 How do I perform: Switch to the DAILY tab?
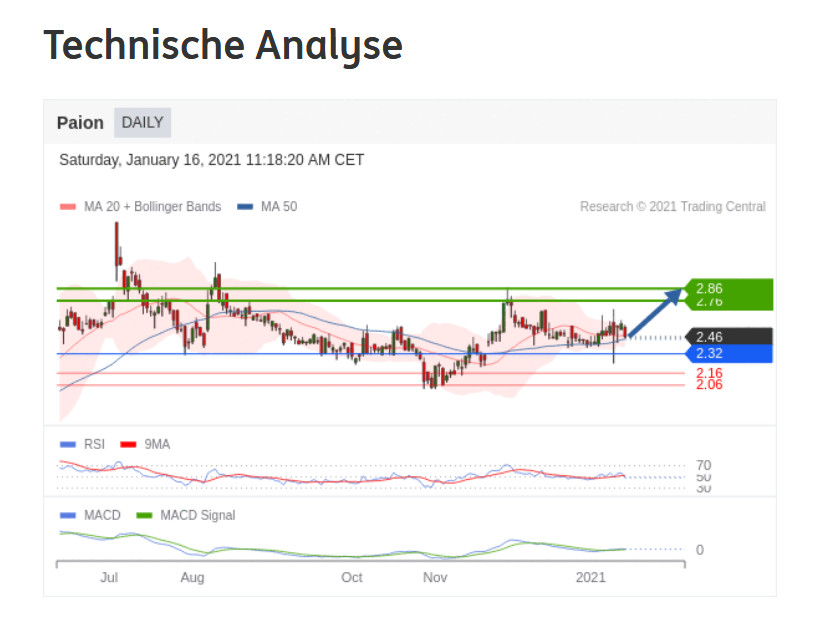coord(142,122)
